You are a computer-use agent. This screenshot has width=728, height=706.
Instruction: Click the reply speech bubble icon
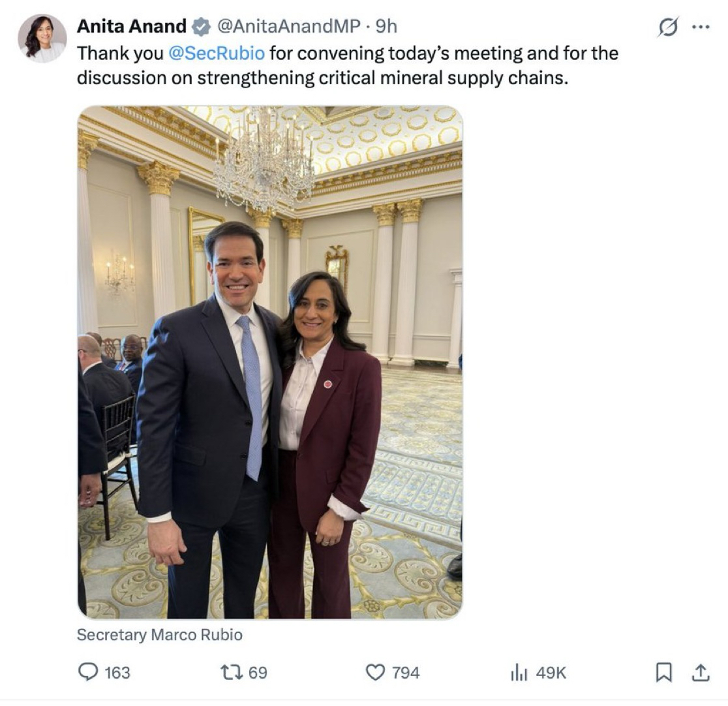tap(88, 672)
